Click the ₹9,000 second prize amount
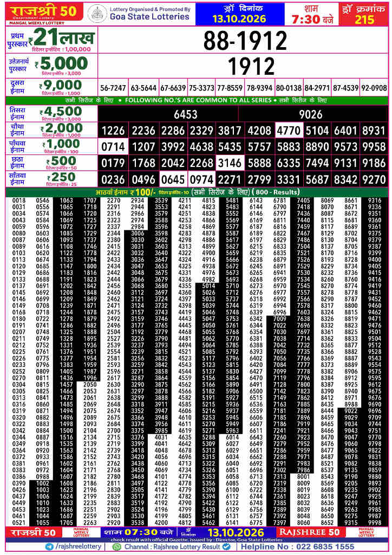The image size is (392, 555). point(61,85)
